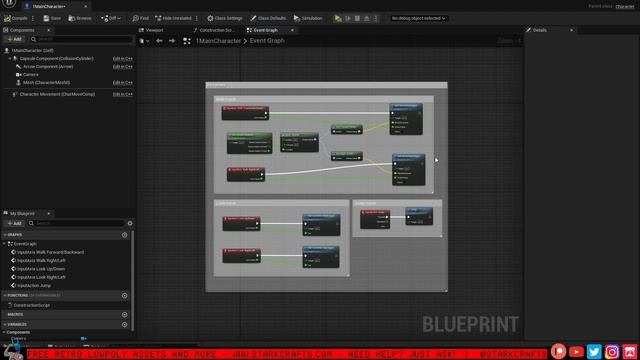Open My Blueprint settings gear
This screenshot has width=640, height=360.
click(x=130, y=223)
